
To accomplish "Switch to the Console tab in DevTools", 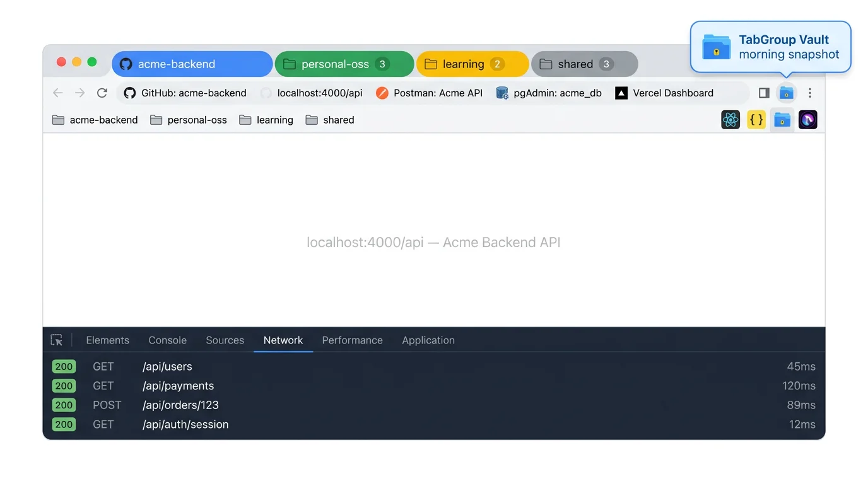I will [x=167, y=340].
